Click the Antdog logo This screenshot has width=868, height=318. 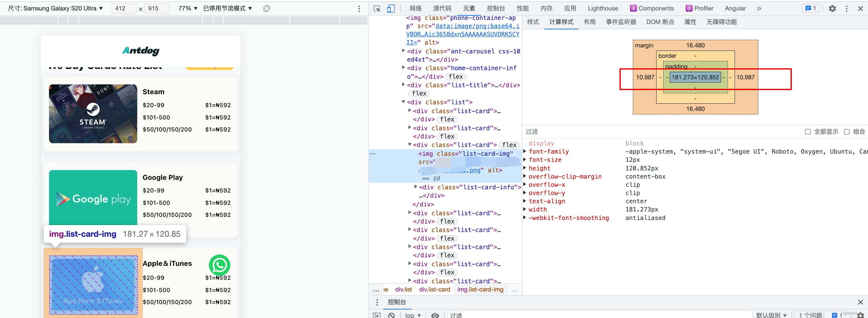click(141, 51)
